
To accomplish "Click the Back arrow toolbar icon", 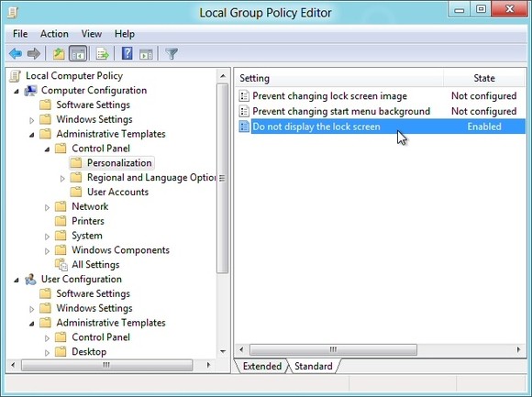I will tap(16, 53).
